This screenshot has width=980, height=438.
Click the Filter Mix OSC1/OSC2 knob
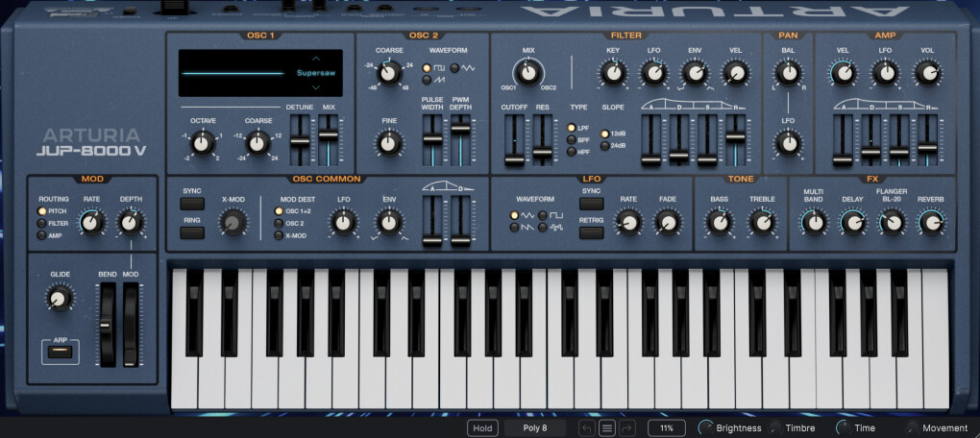pos(528,73)
